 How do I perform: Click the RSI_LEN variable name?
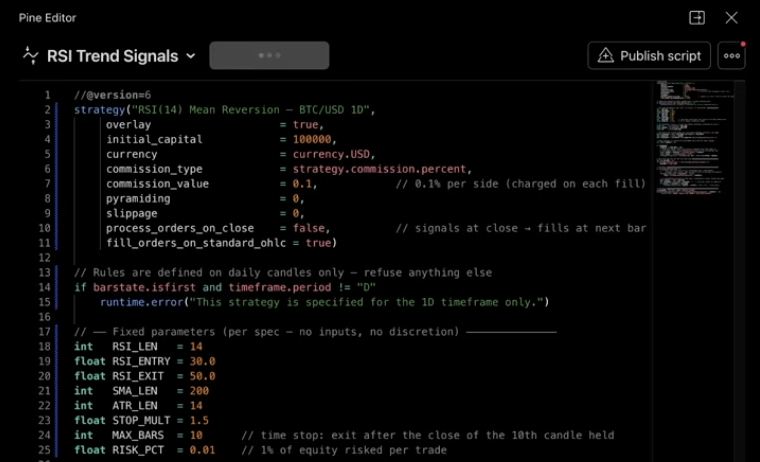[135, 347]
